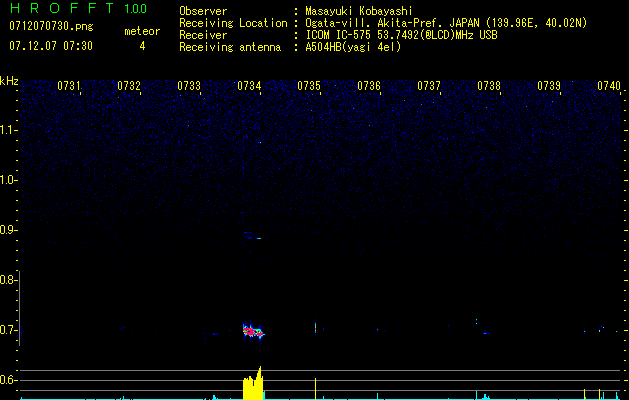
Task: Click the 0733 time marker
Action: [189, 86]
